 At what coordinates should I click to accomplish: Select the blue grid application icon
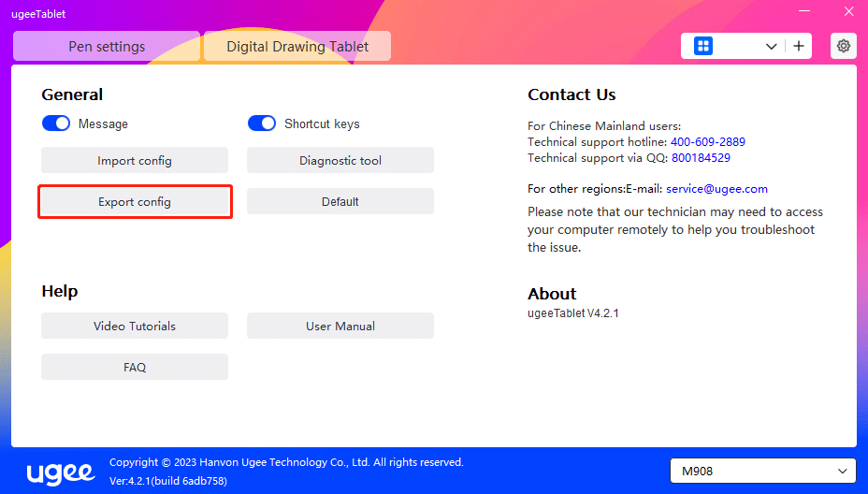703,46
